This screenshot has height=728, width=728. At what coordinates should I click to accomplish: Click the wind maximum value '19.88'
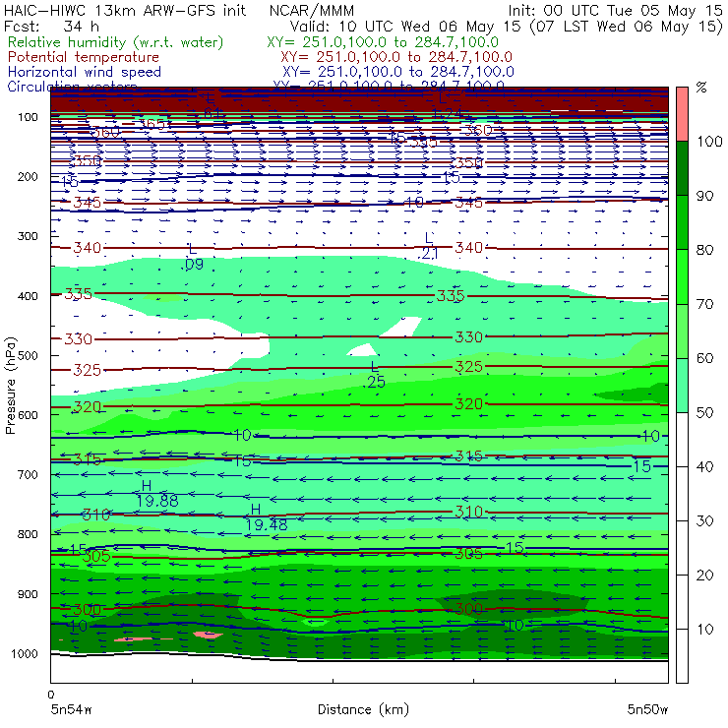tap(157, 501)
